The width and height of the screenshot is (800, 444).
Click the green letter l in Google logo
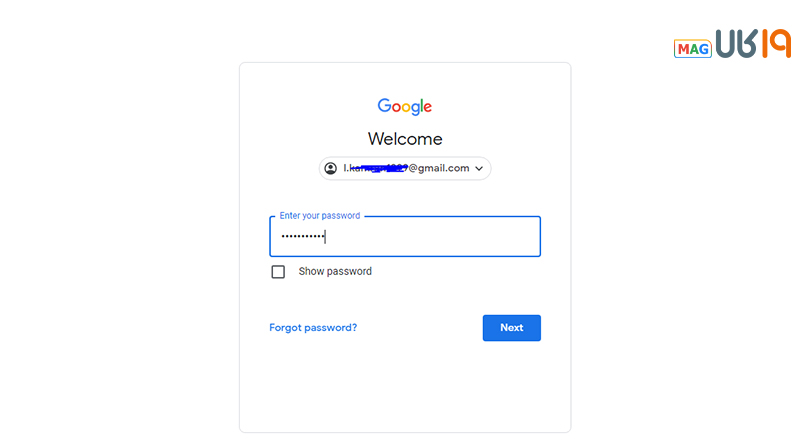coord(420,105)
